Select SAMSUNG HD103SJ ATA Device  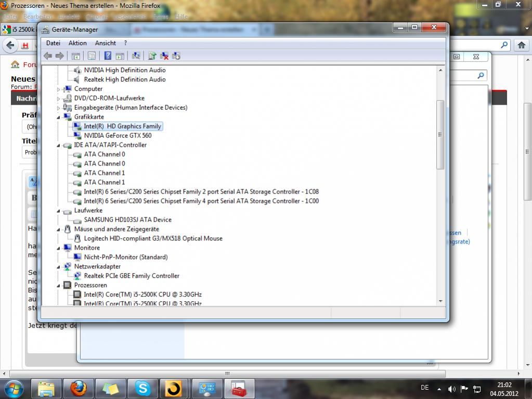pos(127,220)
